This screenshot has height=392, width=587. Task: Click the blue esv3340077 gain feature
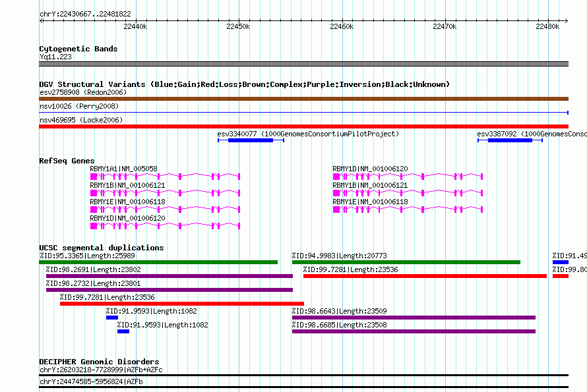click(251, 140)
